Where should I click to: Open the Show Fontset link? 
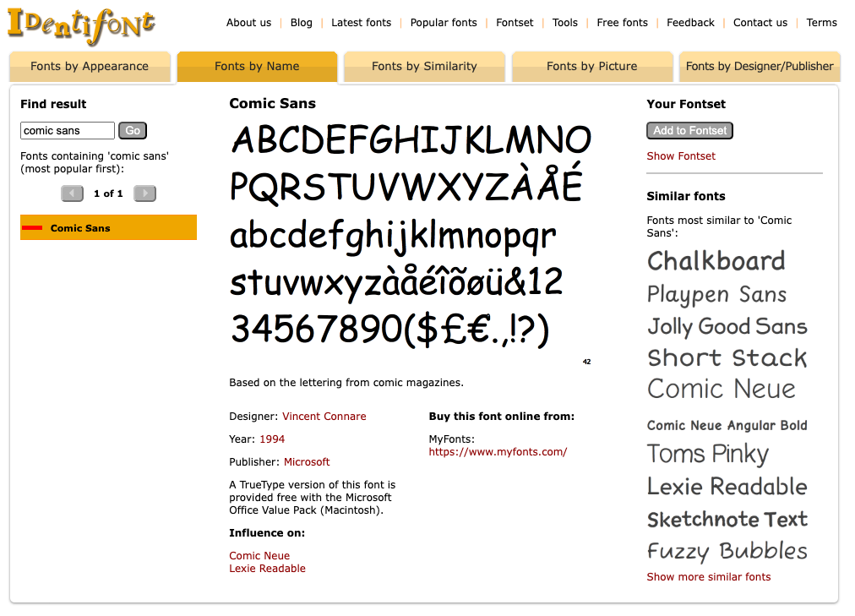coord(681,156)
